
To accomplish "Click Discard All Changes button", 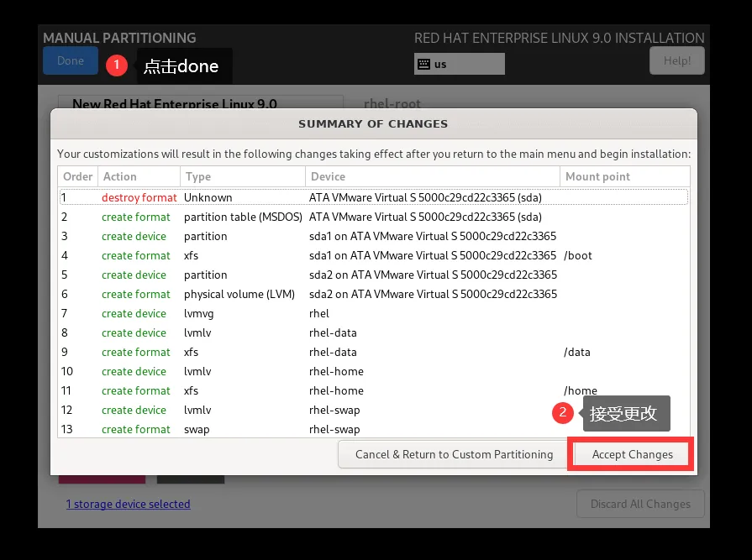I will [x=640, y=504].
